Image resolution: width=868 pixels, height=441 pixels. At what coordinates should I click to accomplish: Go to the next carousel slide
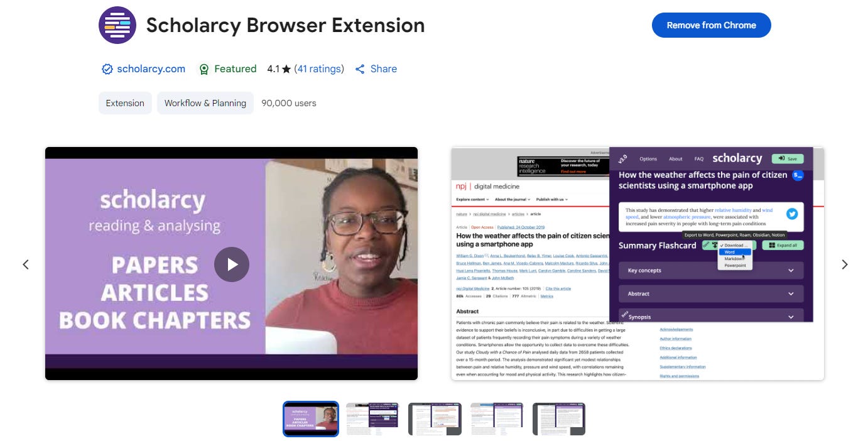(x=844, y=264)
